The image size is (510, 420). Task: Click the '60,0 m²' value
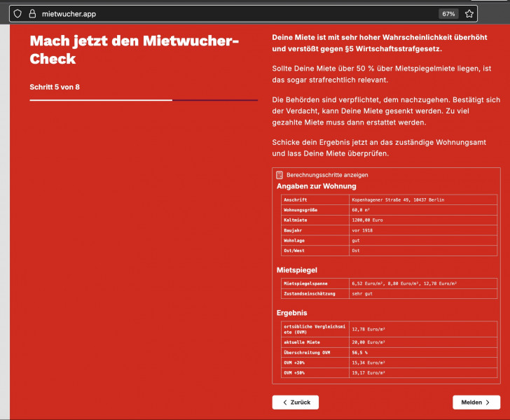[x=361, y=210]
